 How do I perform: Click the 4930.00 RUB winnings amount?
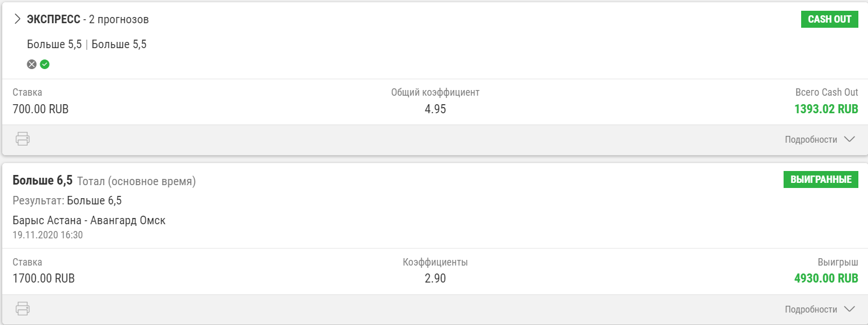tap(826, 279)
